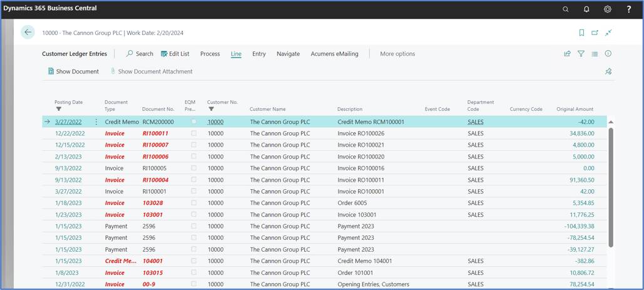Click the Department Code column header

click(481, 106)
